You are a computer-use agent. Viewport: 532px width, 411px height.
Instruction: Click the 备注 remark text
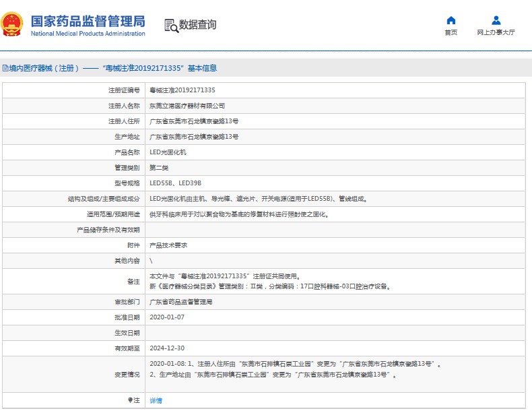(x=270, y=282)
